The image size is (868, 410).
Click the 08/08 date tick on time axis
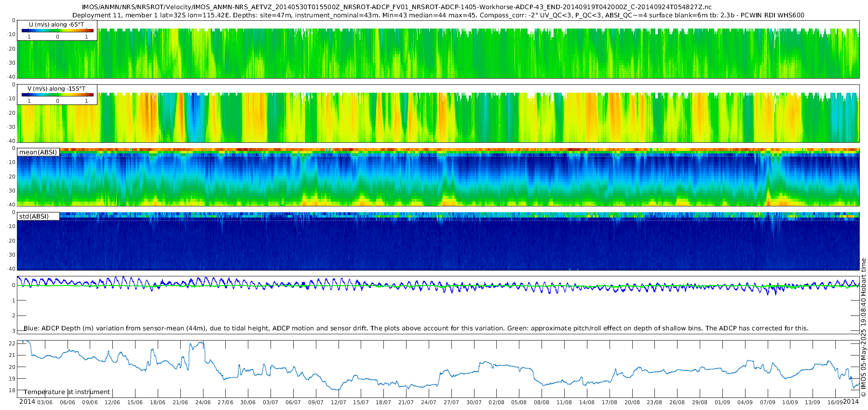pos(541,402)
